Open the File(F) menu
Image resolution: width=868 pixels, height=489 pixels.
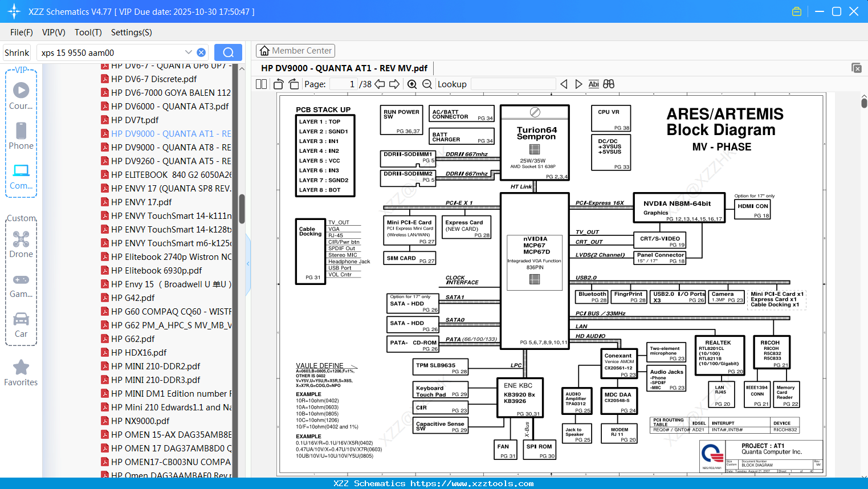click(x=22, y=32)
